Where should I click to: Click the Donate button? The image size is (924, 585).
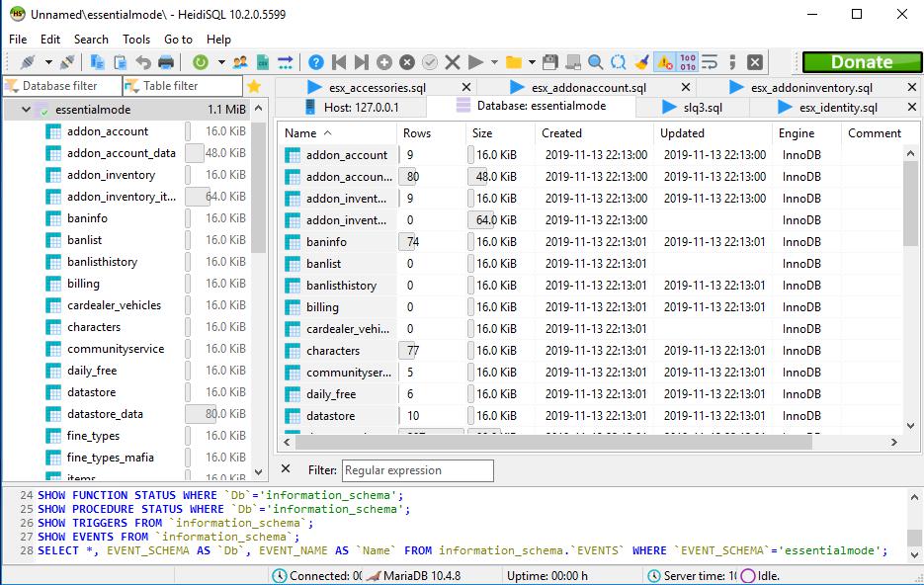click(861, 61)
